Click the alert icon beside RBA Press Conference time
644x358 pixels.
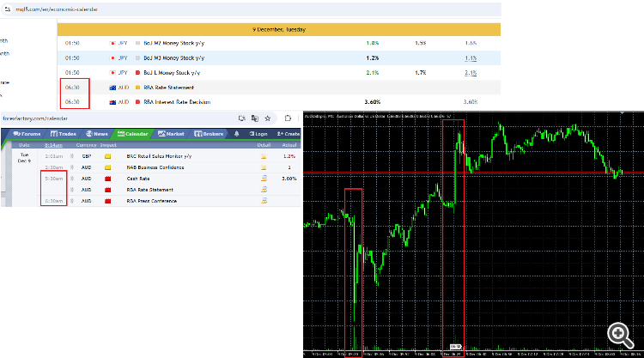point(72,201)
